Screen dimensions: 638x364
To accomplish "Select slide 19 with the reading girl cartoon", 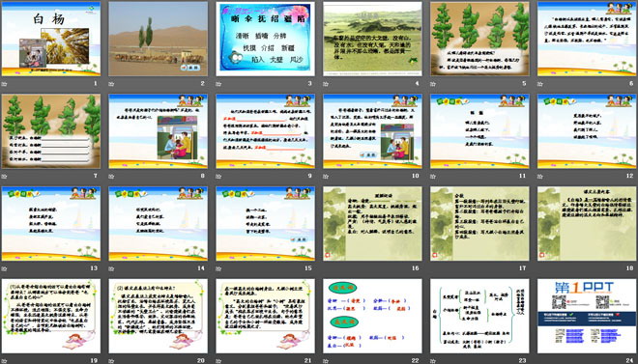I will [x=51, y=316].
